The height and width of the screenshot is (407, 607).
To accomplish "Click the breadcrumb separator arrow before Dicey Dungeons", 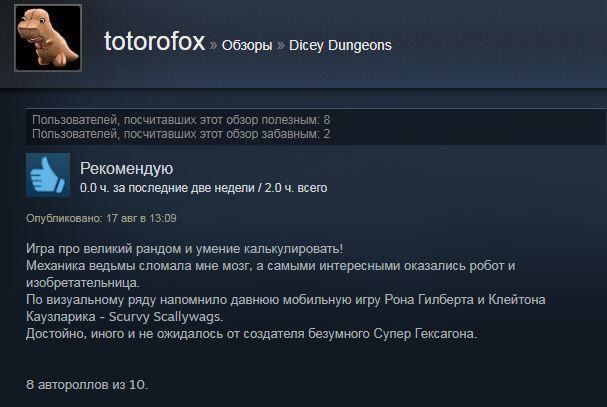I will tap(281, 46).
